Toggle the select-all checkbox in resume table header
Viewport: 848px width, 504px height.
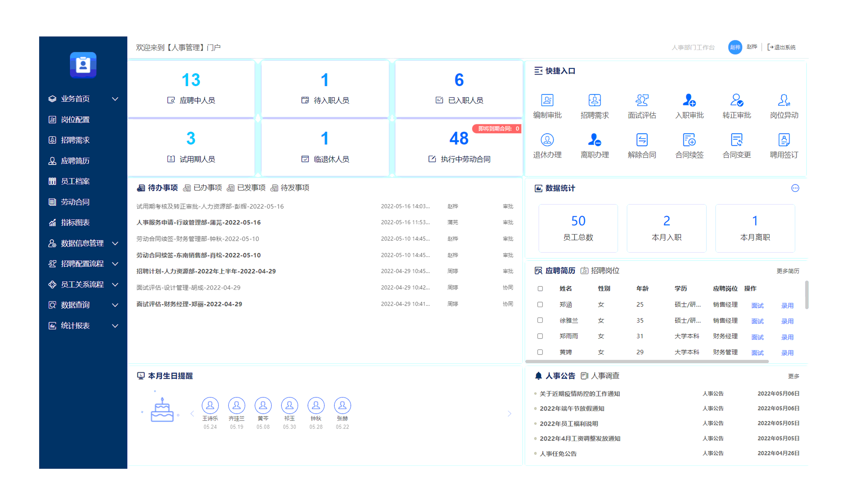coord(540,289)
